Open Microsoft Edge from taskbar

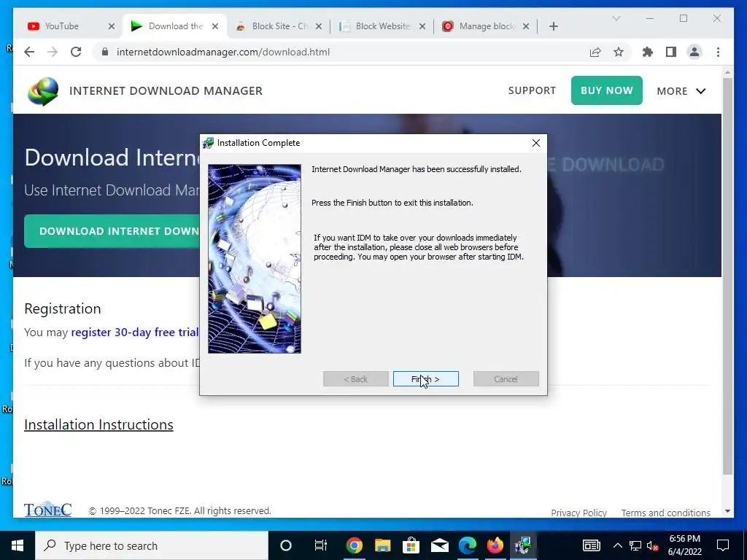(468, 545)
